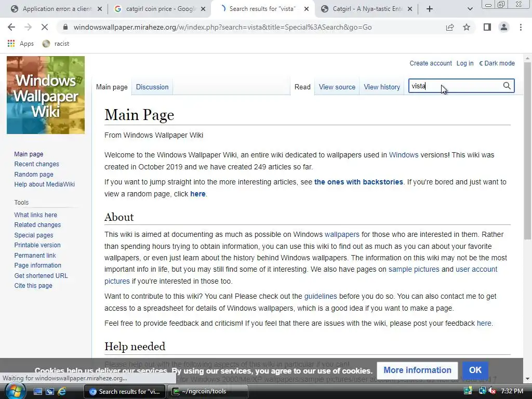
Task: Open the Discussion tab
Action: click(x=152, y=87)
